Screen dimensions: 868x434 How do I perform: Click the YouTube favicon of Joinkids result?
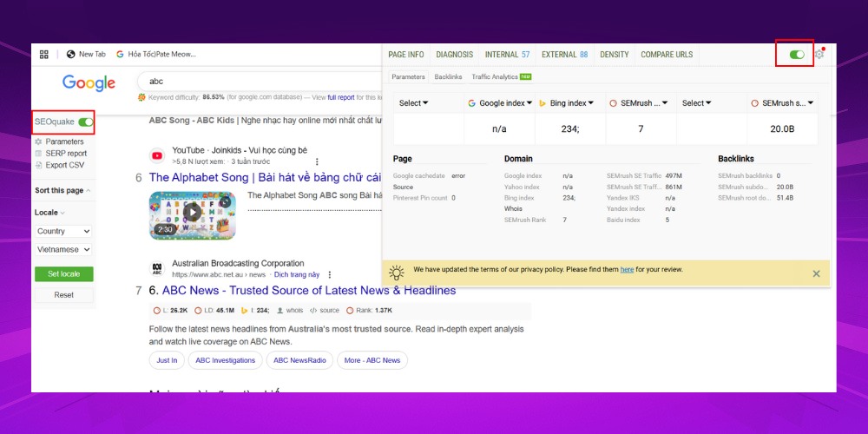click(157, 156)
